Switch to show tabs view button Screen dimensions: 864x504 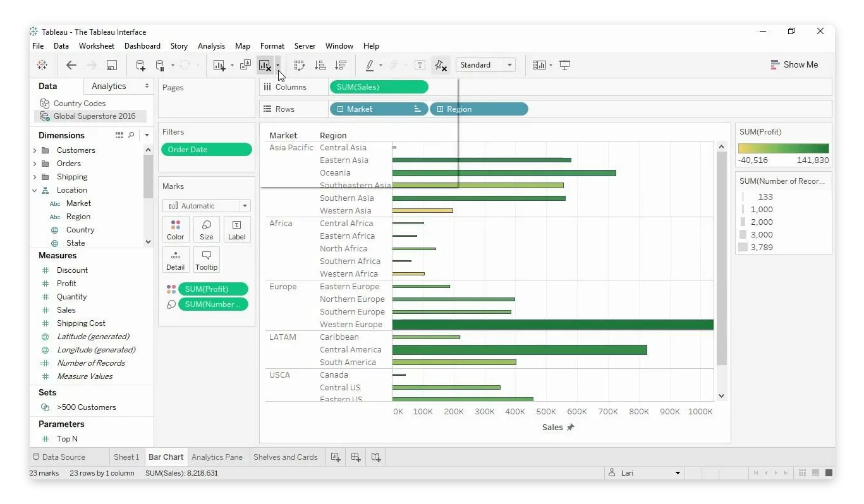830,473
